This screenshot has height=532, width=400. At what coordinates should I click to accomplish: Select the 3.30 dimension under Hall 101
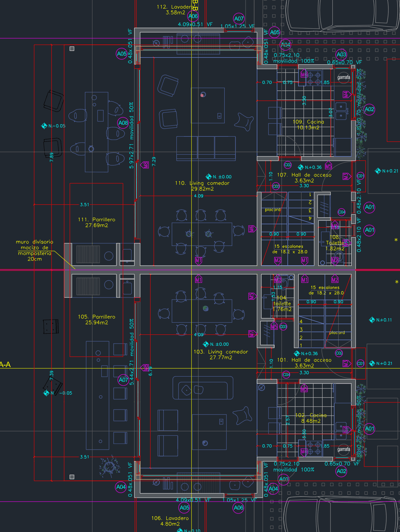click(304, 373)
